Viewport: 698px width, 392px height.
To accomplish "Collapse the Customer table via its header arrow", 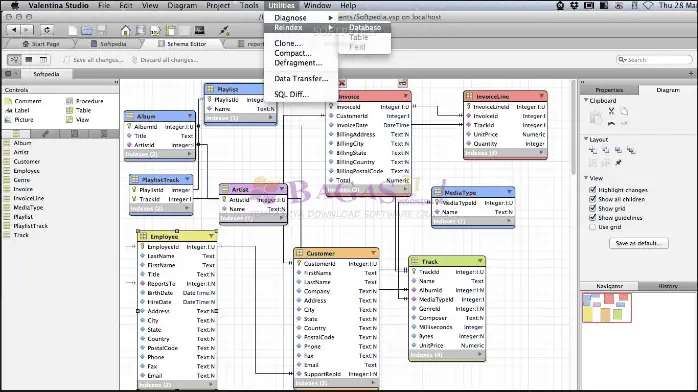I will pyautogui.click(x=373, y=253).
